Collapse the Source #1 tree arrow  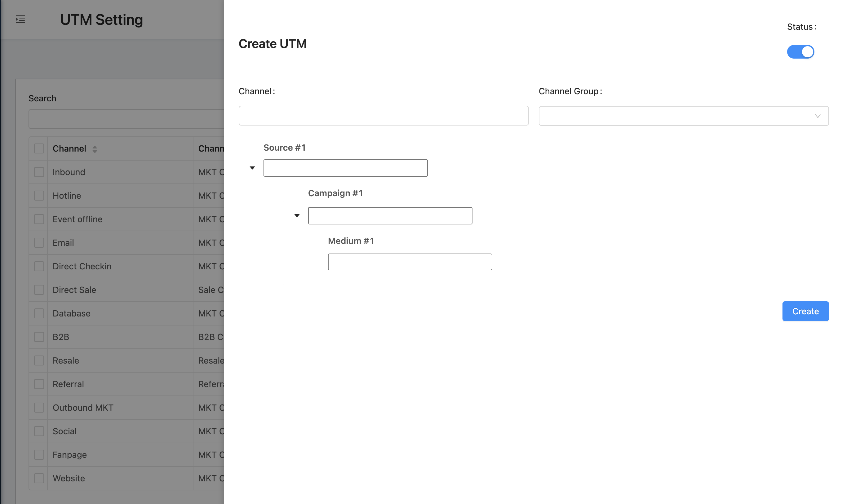[x=252, y=168]
